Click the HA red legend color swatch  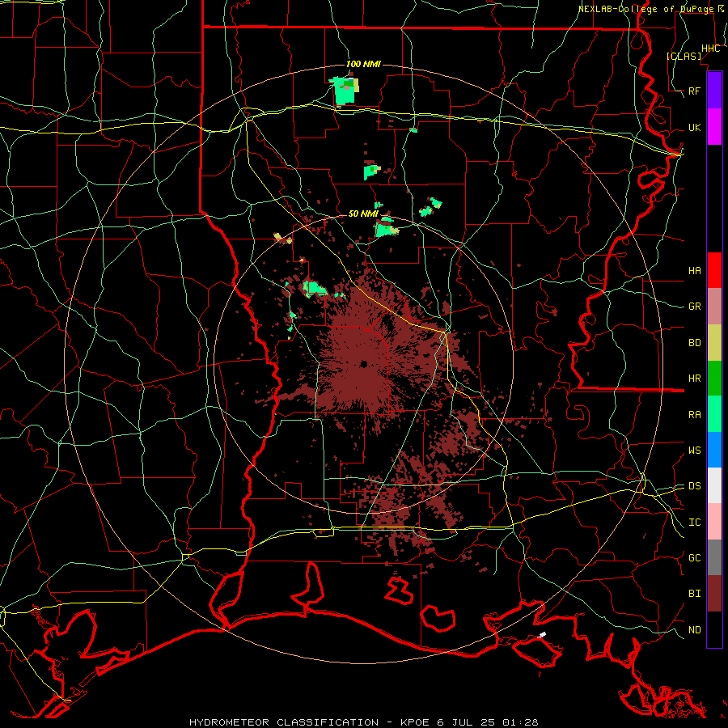pyautogui.click(x=714, y=270)
